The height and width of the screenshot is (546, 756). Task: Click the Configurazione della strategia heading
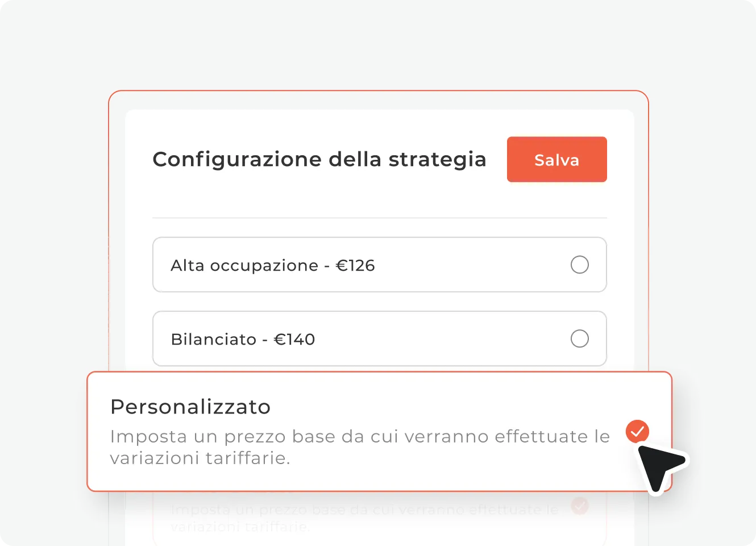319,159
